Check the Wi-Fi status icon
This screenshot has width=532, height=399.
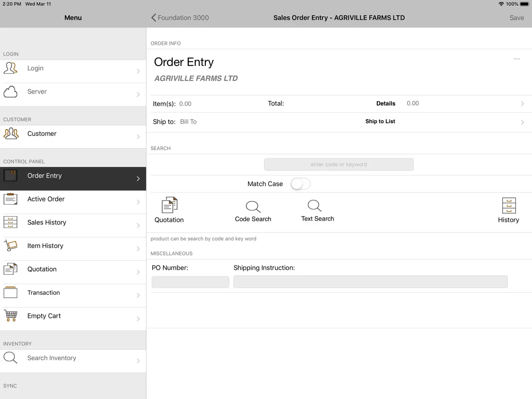tap(501, 4)
